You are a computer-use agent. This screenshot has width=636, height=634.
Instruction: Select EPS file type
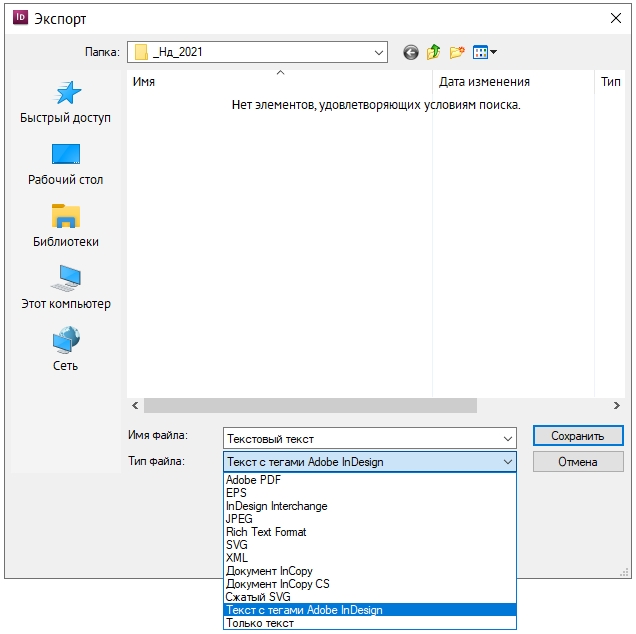pyautogui.click(x=370, y=493)
